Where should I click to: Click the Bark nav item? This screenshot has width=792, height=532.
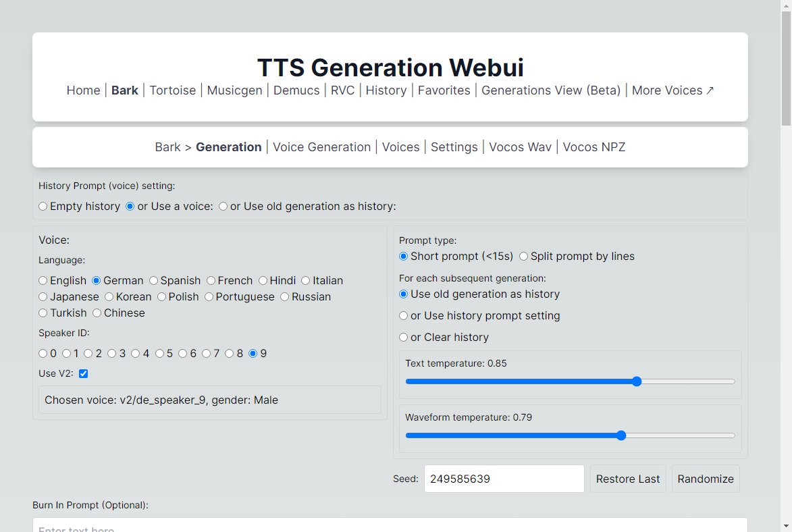click(125, 90)
